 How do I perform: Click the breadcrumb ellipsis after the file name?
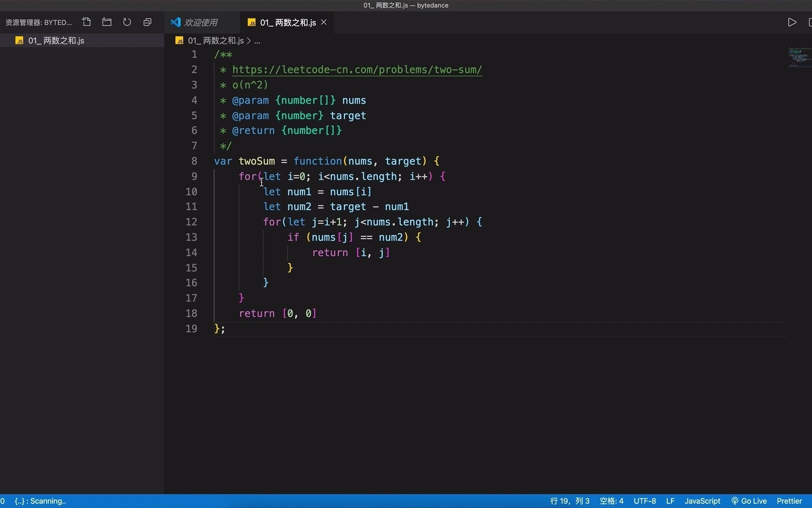pyautogui.click(x=257, y=41)
